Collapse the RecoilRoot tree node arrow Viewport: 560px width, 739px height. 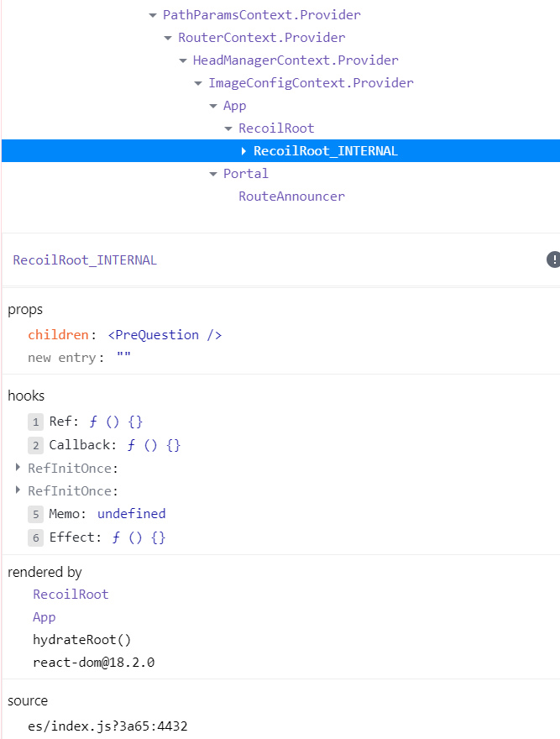tap(228, 128)
